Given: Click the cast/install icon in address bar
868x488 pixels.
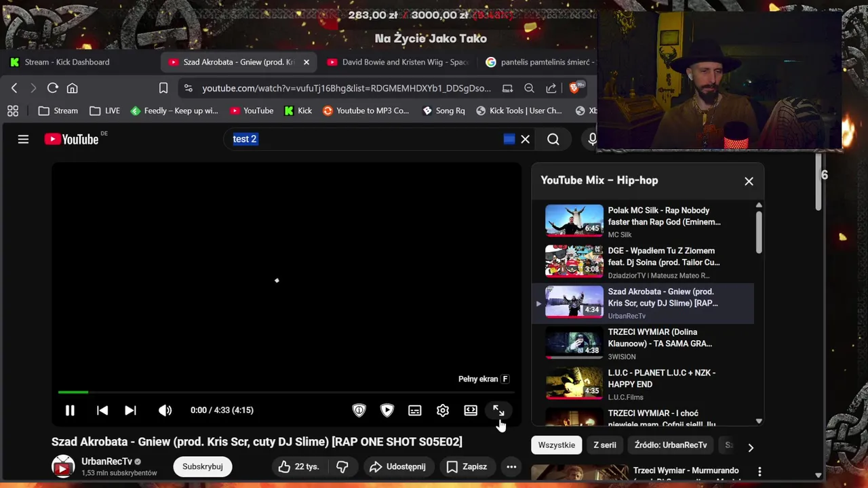Looking at the screenshot, I should (x=507, y=88).
